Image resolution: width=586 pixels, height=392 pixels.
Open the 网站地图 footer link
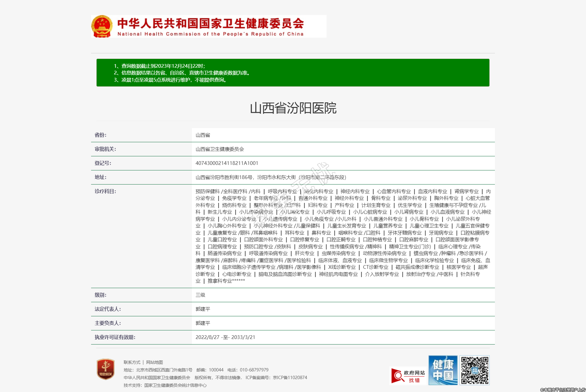[155, 362]
